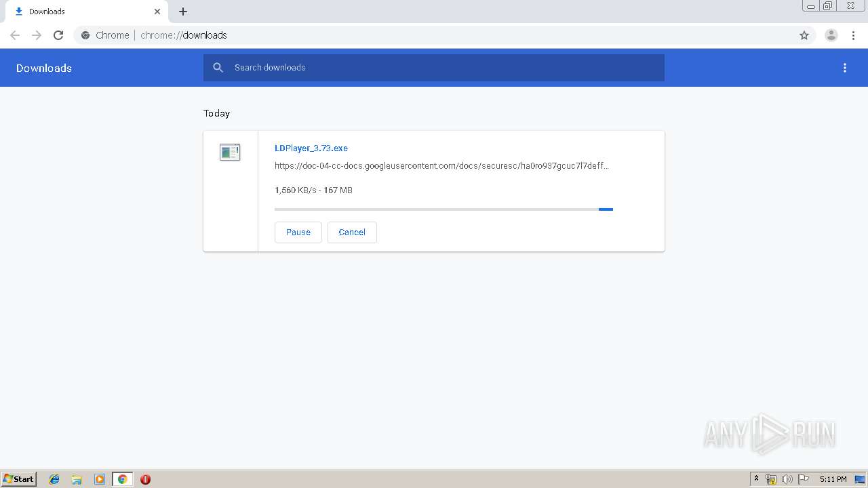Show hidden tray icons arrow
The height and width of the screenshot is (488, 868).
[757, 479]
